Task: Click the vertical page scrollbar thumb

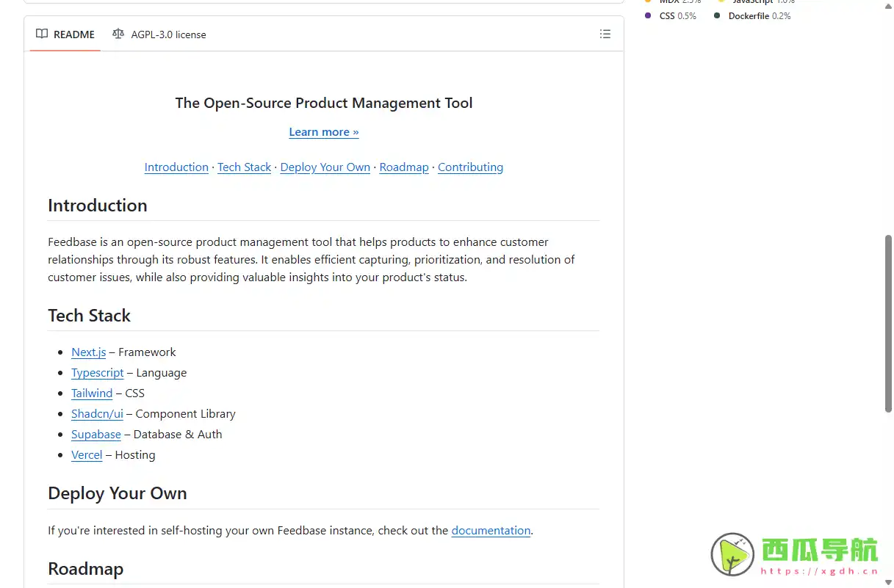Action: 888,323
